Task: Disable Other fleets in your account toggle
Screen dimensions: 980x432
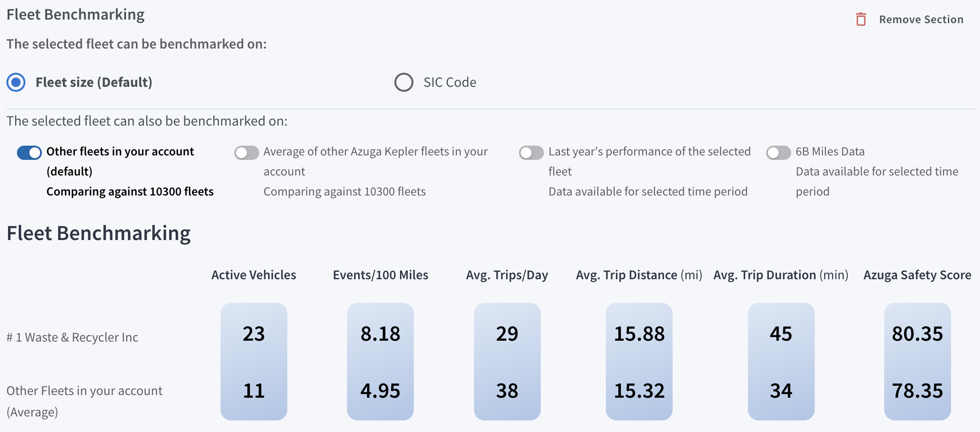Action: coord(29,153)
